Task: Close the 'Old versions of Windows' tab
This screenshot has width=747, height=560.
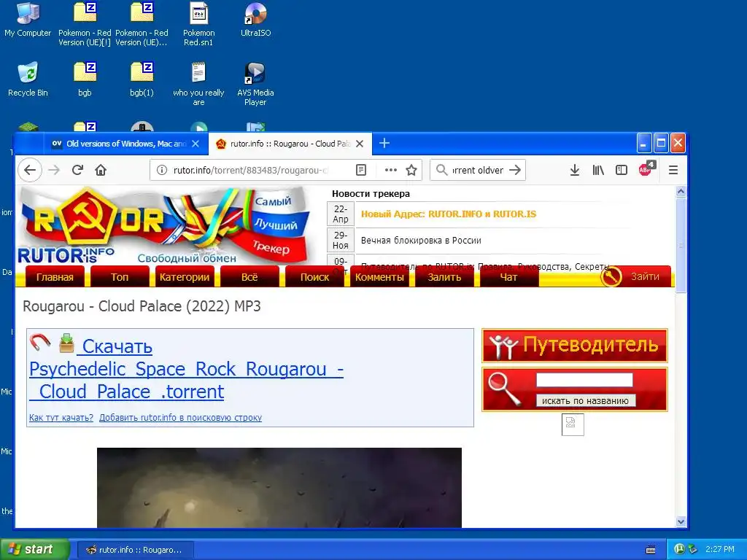Action: click(x=196, y=144)
